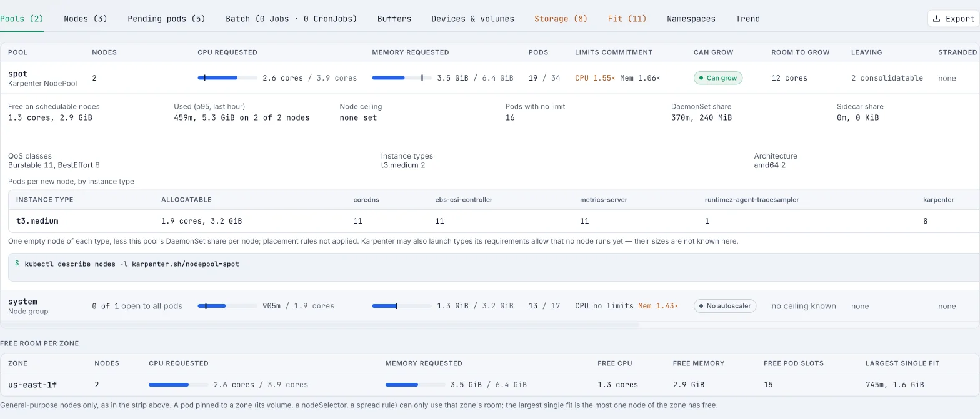Click the dollar prompt of kubectl command
Image resolution: width=980 pixels, height=419 pixels.
click(17, 264)
